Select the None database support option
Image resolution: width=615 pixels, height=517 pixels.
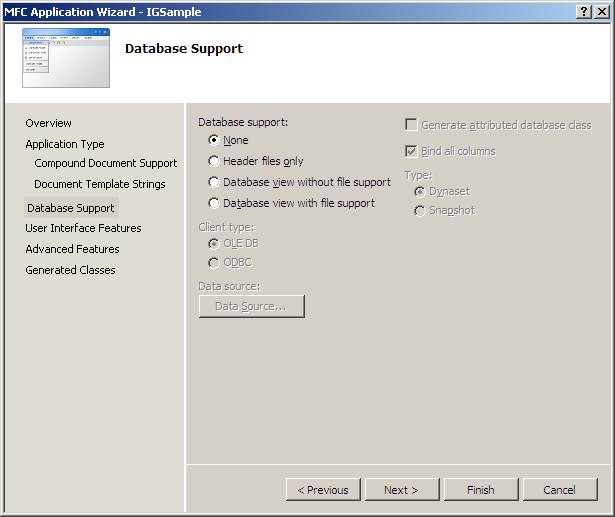pyautogui.click(x=214, y=140)
